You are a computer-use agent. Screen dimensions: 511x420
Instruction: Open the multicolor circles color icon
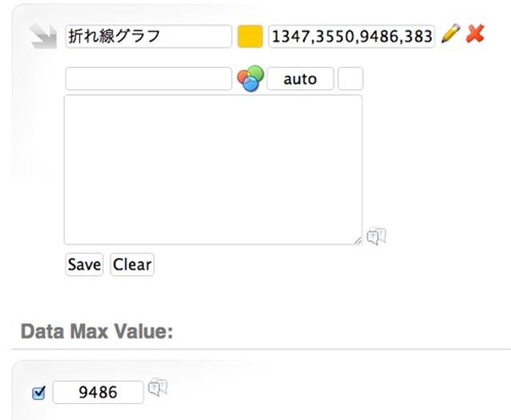pos(250,79)
